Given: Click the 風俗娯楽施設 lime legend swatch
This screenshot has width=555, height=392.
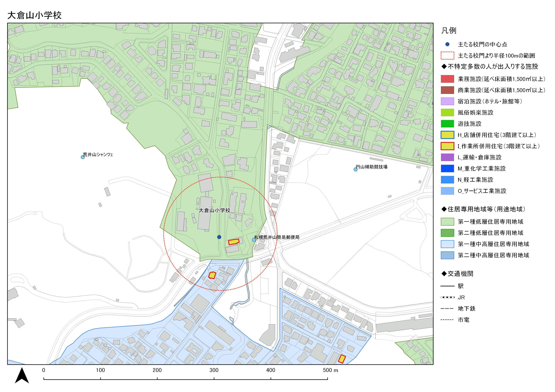Looking at the screenshot, I should pos(447,113).
